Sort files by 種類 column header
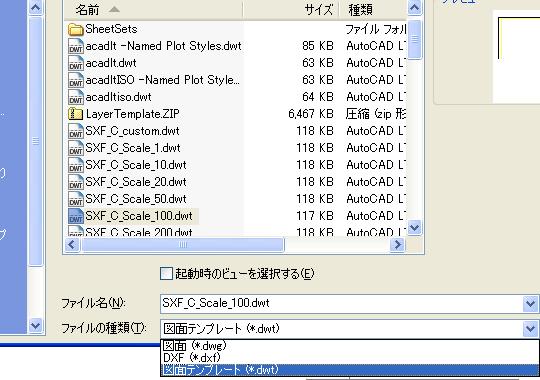Screen dimensions: 540x380 pos(373,10)
